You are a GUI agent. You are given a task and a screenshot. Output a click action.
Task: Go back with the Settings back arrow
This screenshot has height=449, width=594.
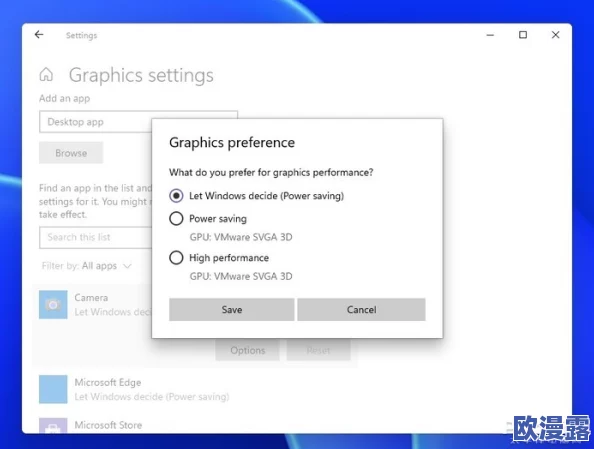39,35
